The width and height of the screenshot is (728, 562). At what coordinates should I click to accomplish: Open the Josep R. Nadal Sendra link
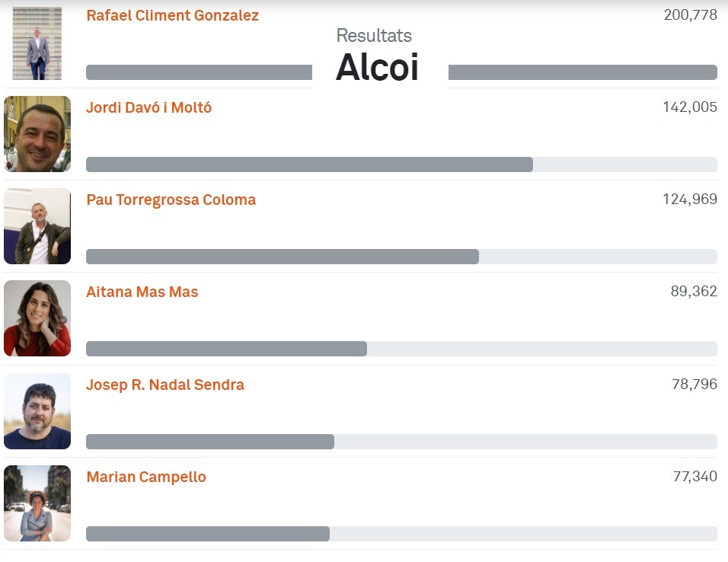164,385
